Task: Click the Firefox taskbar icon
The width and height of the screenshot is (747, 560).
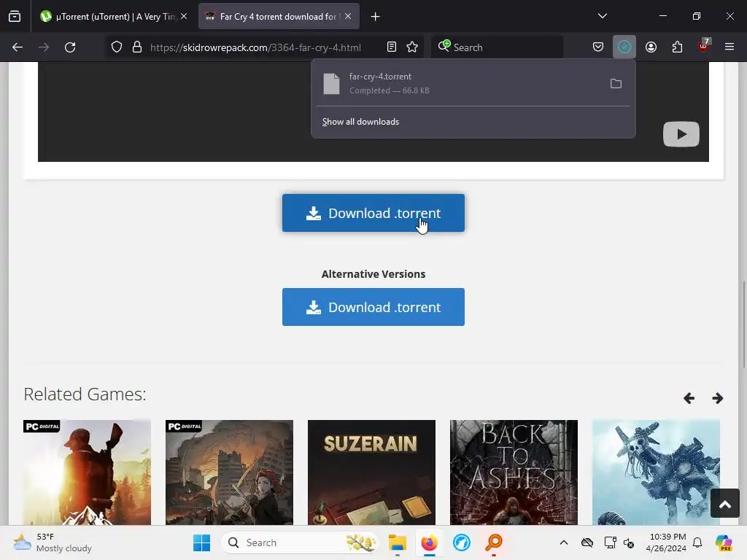Action: 429,542
